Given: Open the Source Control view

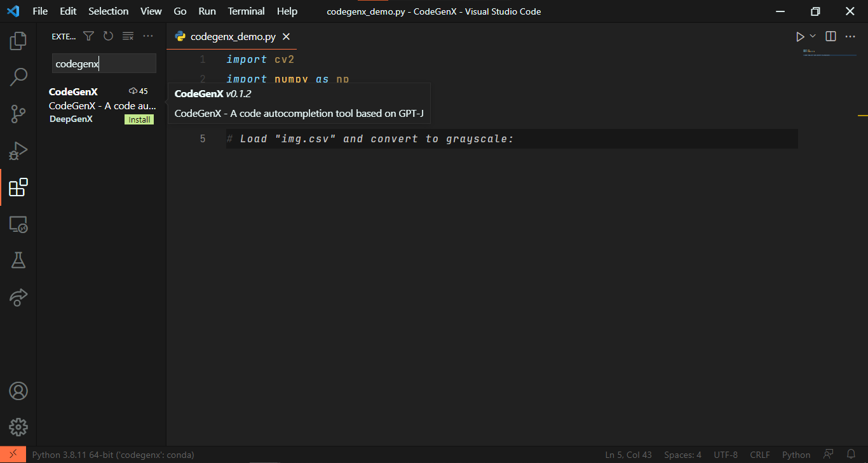Looking at the screenshot, I should click(18, 114).
